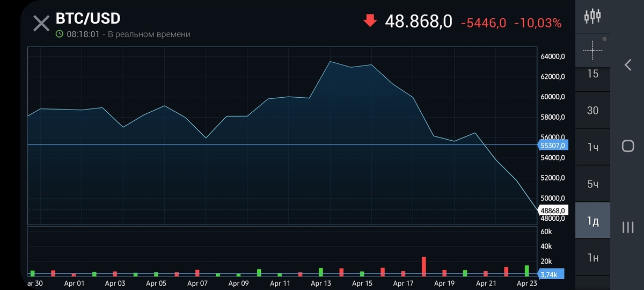
Task: Click the tallest red volume bar
Action: (x=424, y=266)
